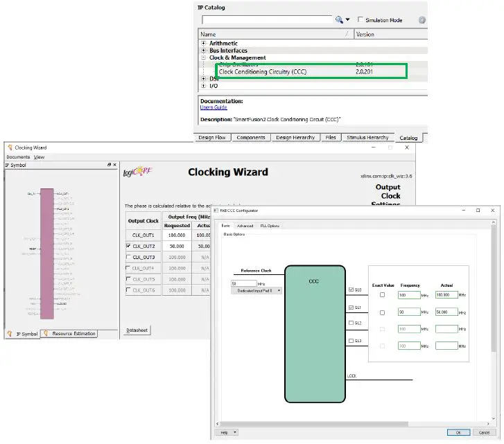
Task: Open the Files tab
Action: pos(331,137)
